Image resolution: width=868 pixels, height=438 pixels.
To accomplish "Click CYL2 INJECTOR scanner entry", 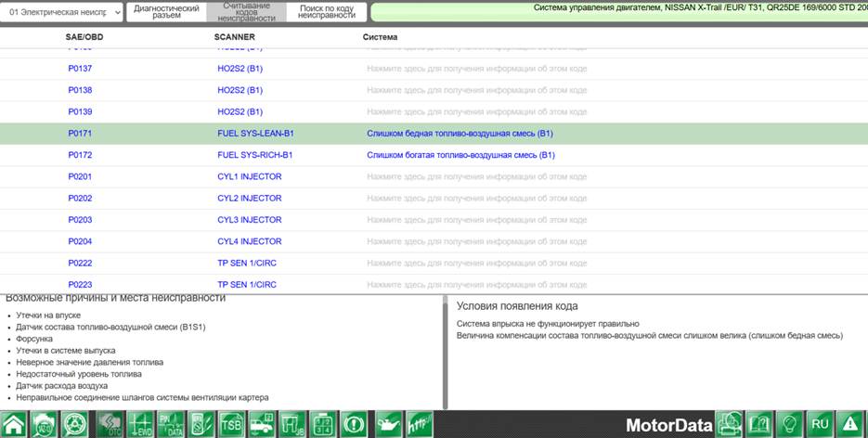I will (x=250, y=198).
